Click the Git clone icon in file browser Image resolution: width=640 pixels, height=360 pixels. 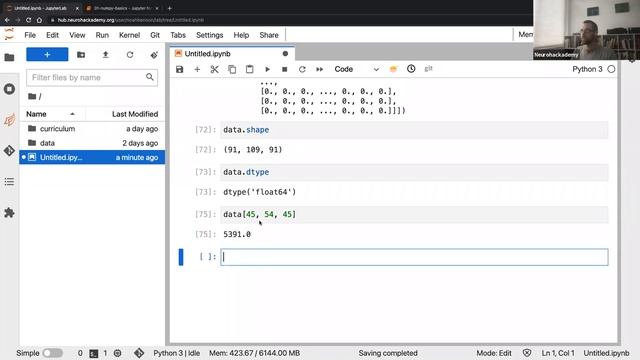click(x=154, y=55)
